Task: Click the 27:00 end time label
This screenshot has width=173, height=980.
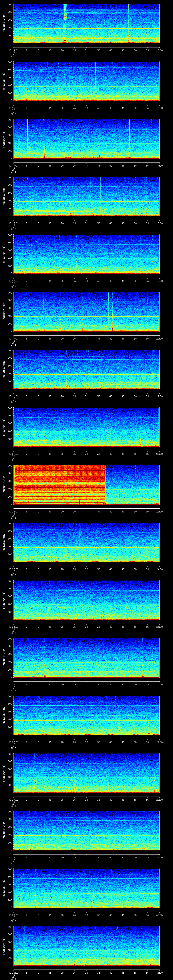Action: (x=160, y=742)
